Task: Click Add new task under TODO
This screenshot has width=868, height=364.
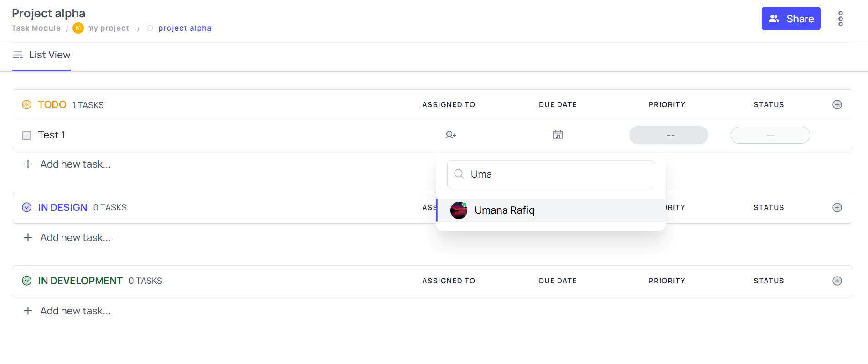Action: (75, 164)
